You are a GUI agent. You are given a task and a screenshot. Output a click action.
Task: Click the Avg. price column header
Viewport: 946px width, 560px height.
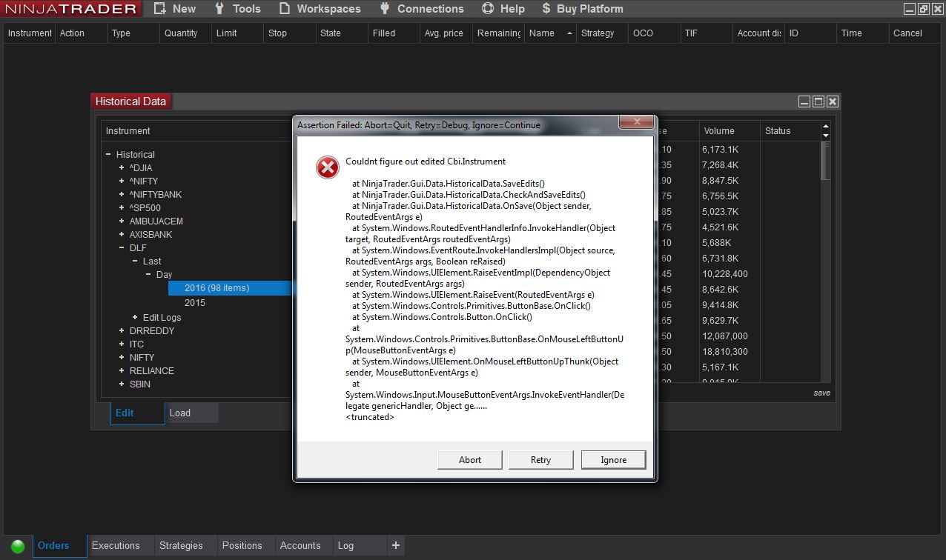click(x=446, y=33)
